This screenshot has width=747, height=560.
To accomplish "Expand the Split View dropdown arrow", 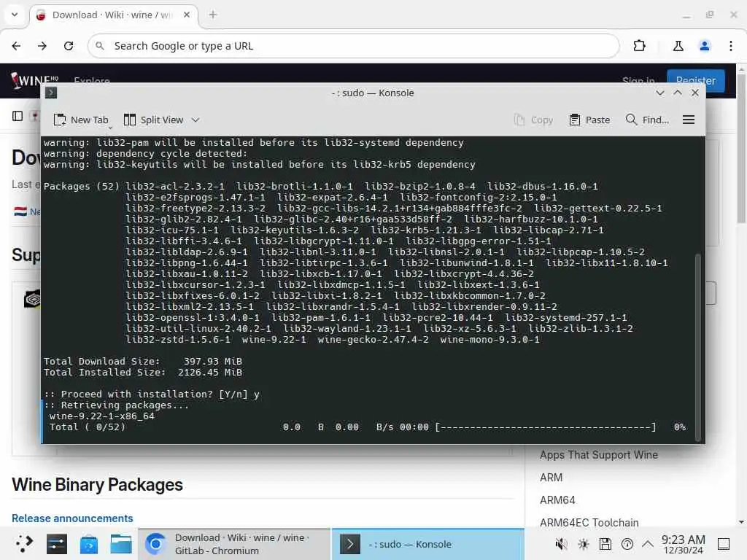I will click(x=196, y=120).
